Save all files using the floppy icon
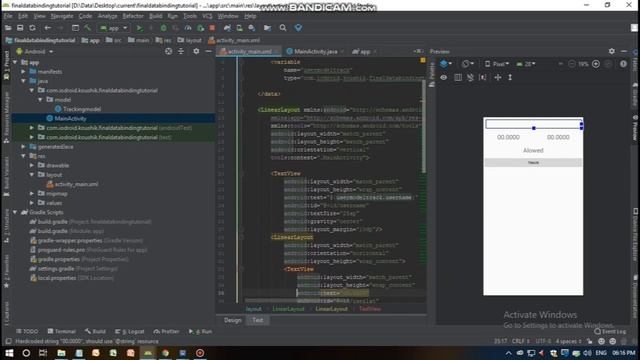 pos(20,28)
